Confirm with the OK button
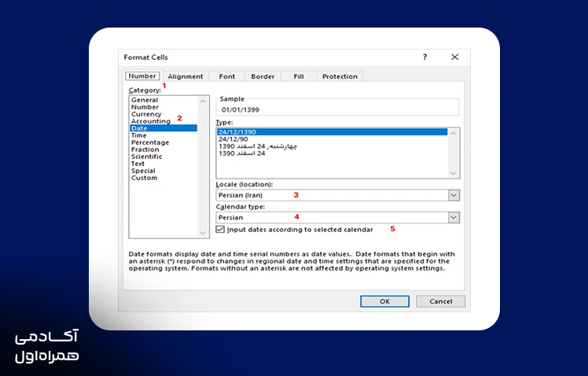 pyautogui.click(x=384, y=301)
